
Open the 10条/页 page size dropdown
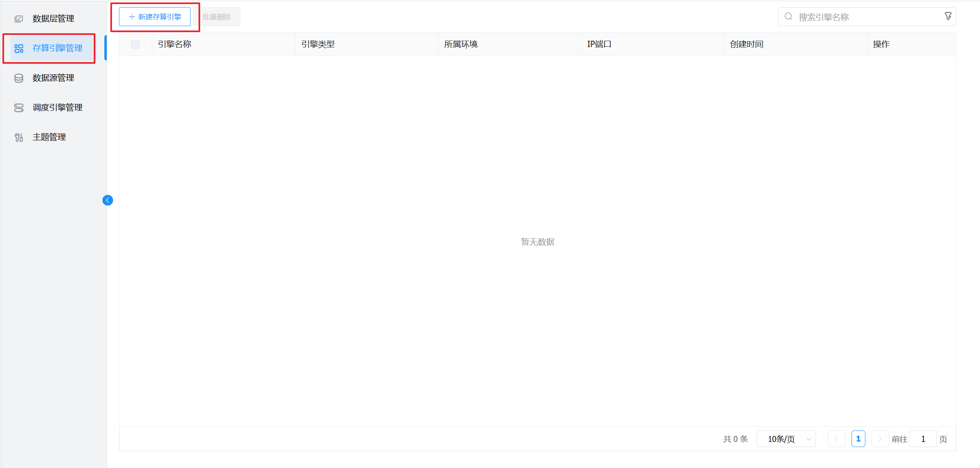point(786,439)
